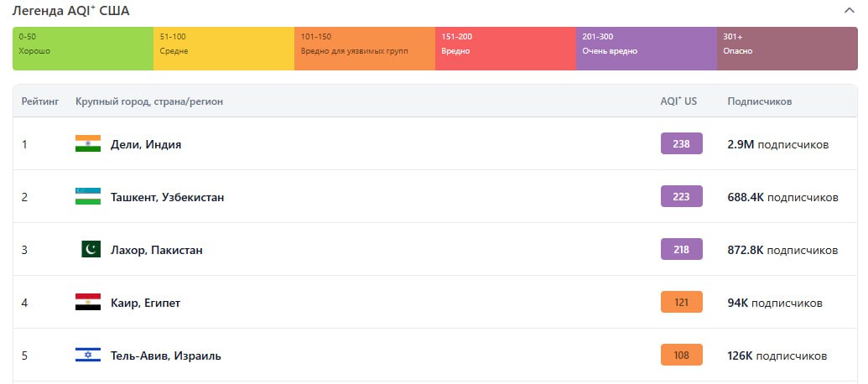Click the Israel flag icon
868x384 pixels.
(x=88, y=355)
